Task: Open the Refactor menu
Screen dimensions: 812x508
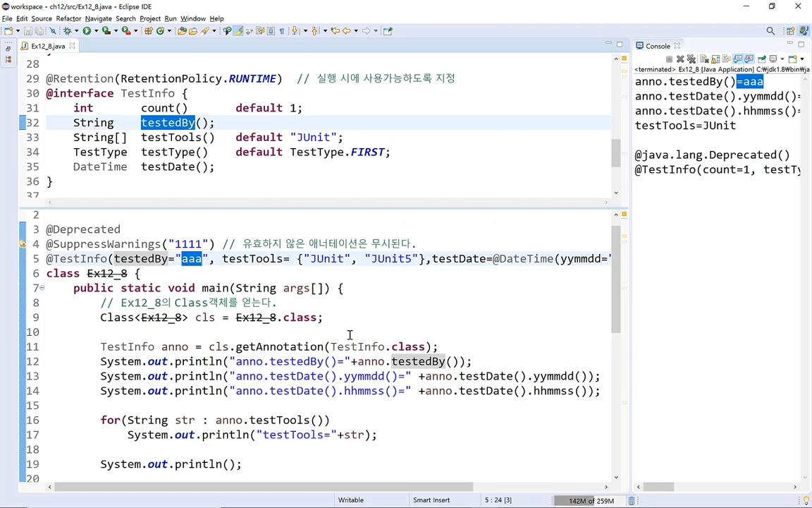Action: (x=69, y=18)
